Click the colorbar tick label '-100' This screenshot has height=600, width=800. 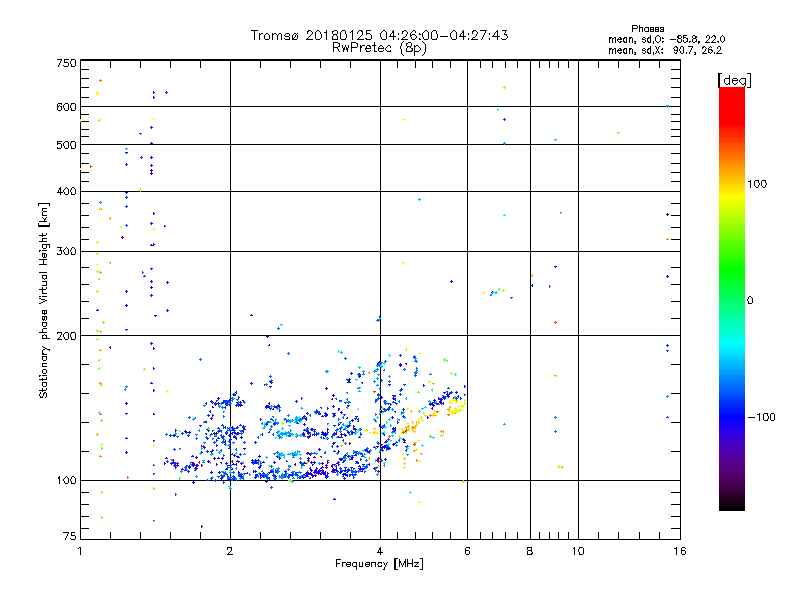click(762, 417)
